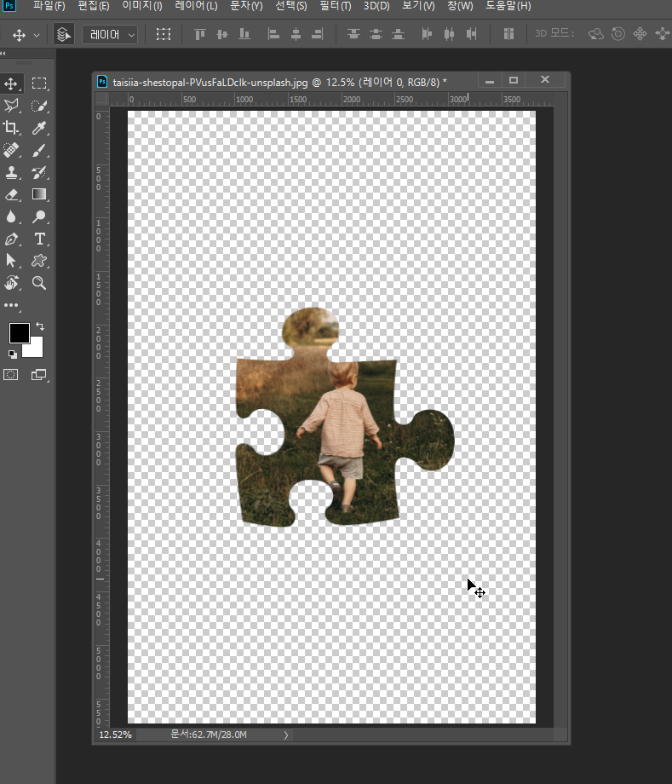Viewport: 672px width, 784px height.
Task: Distribute bottom edges of layers
Action: (399, 34)
